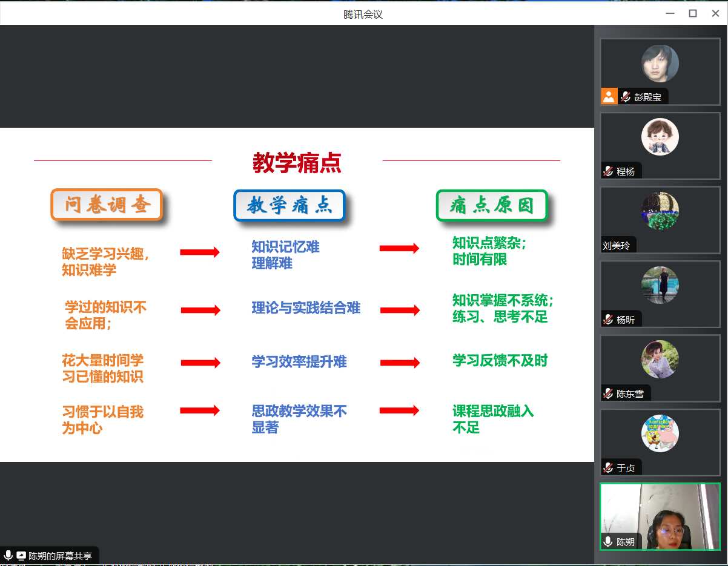The width and height of the screenshot is (728, 566).
Task: Select 程杨's cartoon avatar
Action: tap(660, 137)
